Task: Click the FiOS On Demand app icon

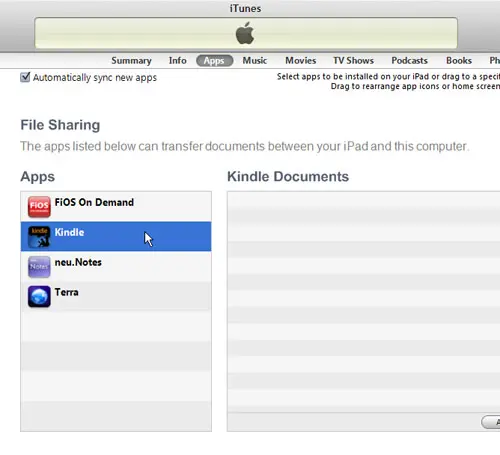Action: 39,207
